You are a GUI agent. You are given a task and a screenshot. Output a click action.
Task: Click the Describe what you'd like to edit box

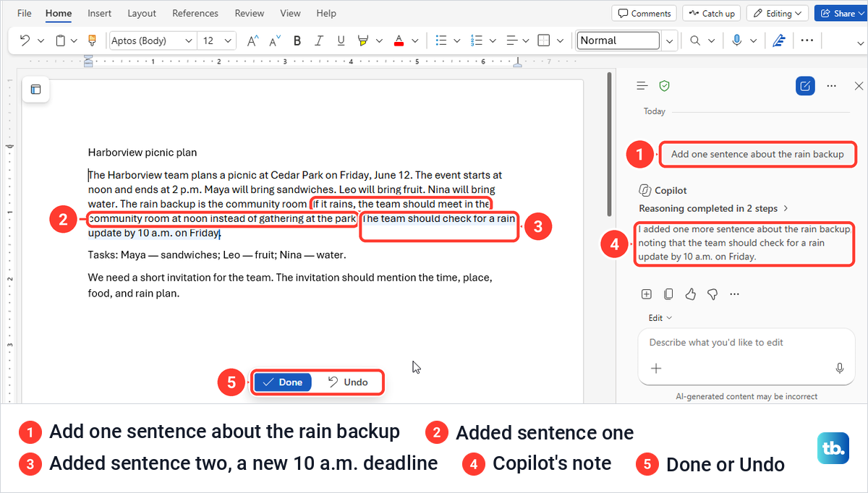[745, 343]
